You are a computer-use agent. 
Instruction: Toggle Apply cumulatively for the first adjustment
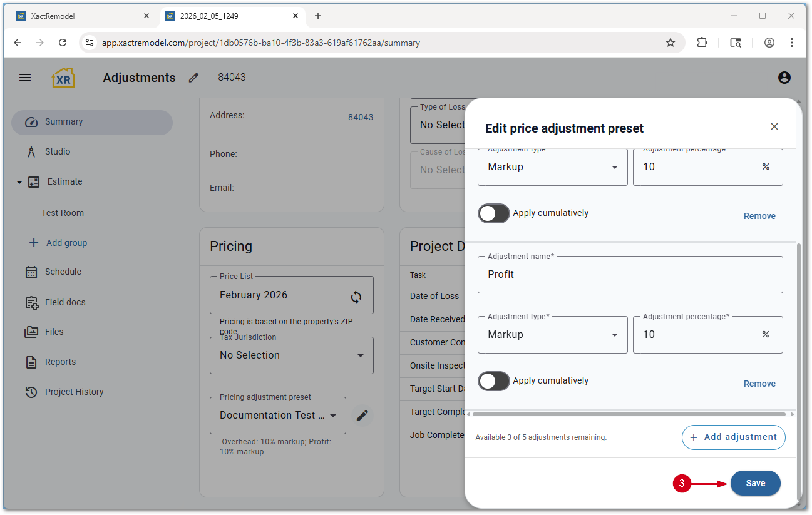point(494,213)
